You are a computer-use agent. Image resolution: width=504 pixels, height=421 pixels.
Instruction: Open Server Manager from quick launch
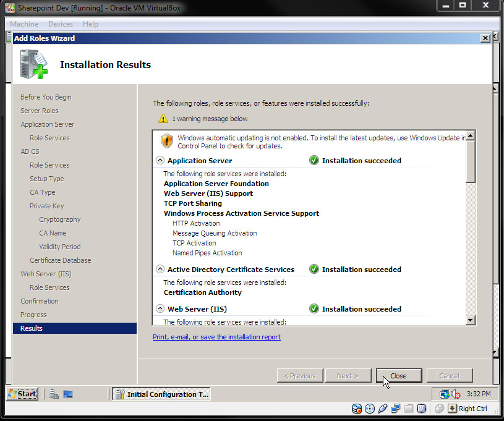click(x=54, y=394)
